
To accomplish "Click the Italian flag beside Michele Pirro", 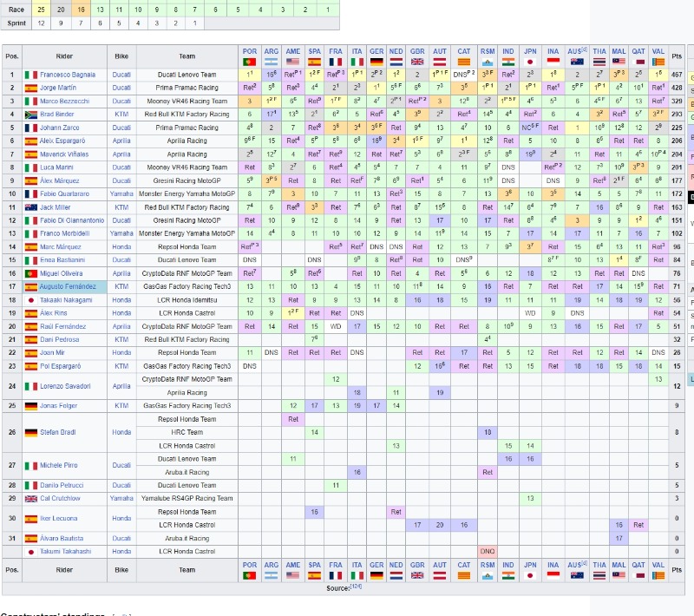I will (x=31, y=466).
